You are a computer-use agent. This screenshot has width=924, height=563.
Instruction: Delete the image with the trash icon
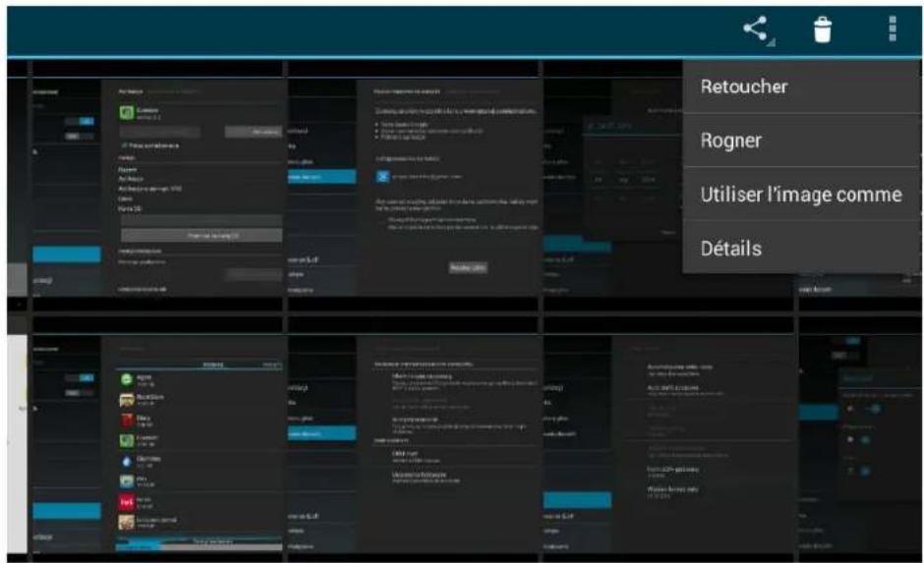point(823,28)
